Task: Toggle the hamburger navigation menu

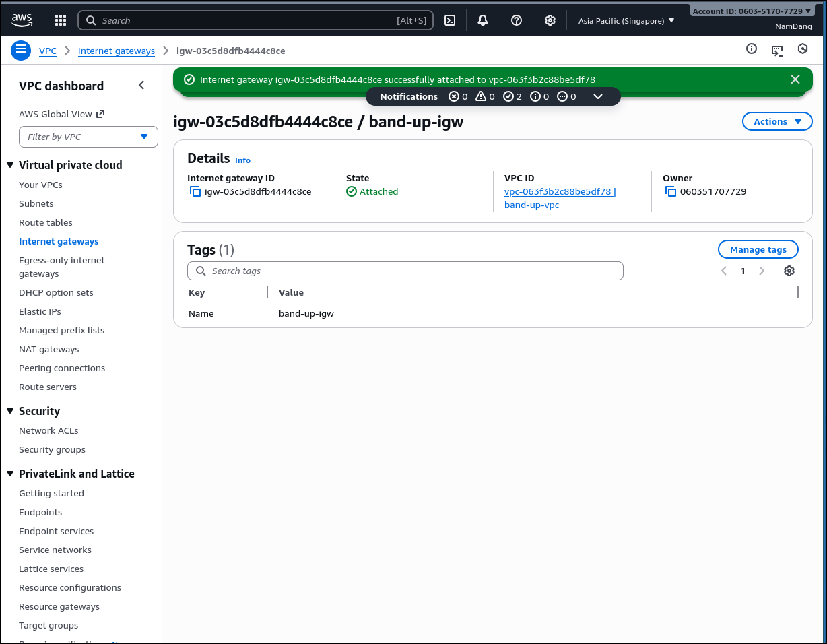Action: click(x=21, y=51)
